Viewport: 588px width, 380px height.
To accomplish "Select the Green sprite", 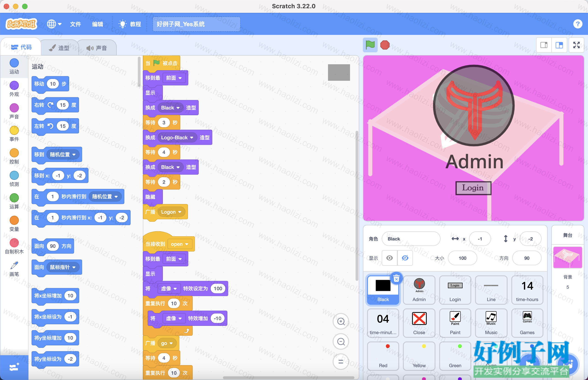I will coord(455,356).
